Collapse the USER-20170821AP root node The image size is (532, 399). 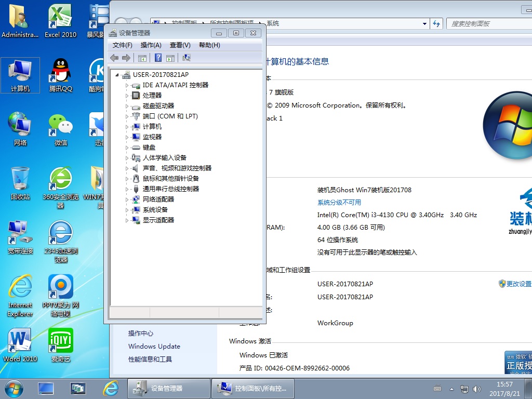click(117, 75)
